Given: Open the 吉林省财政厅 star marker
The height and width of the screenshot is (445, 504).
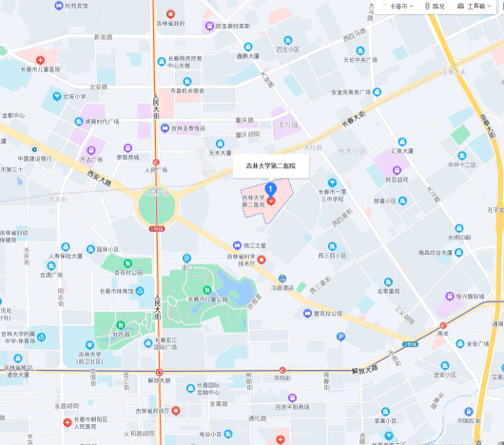Looking at the screenshot, I should [176, 411].
